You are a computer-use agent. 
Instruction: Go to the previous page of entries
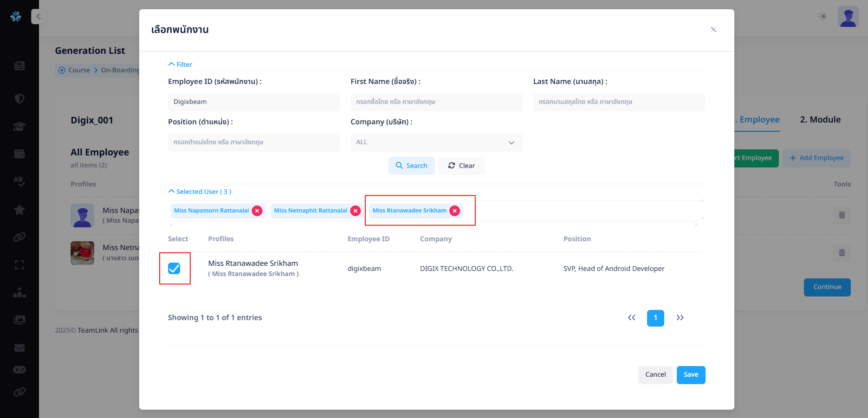click(631, 318)
